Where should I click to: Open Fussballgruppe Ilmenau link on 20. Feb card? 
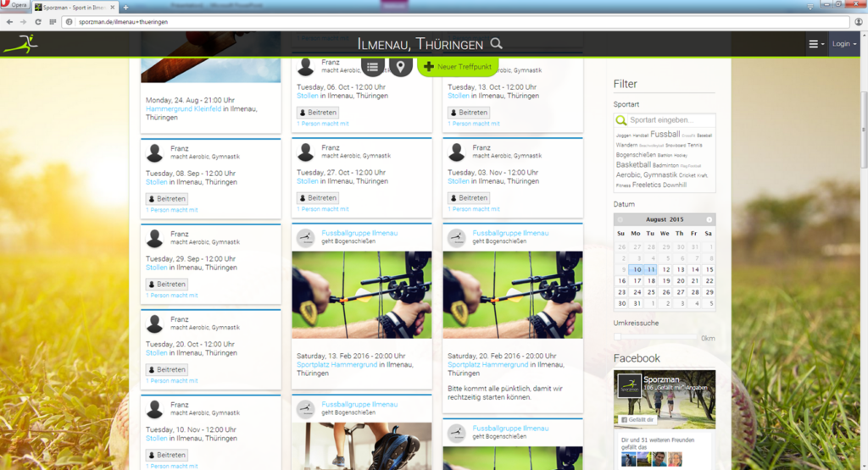[x=510, y=233]
